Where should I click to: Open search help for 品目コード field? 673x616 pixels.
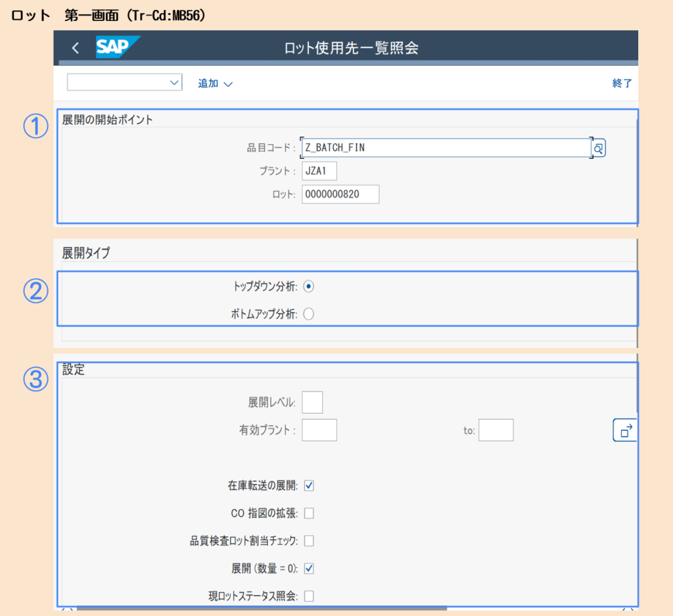599,148
